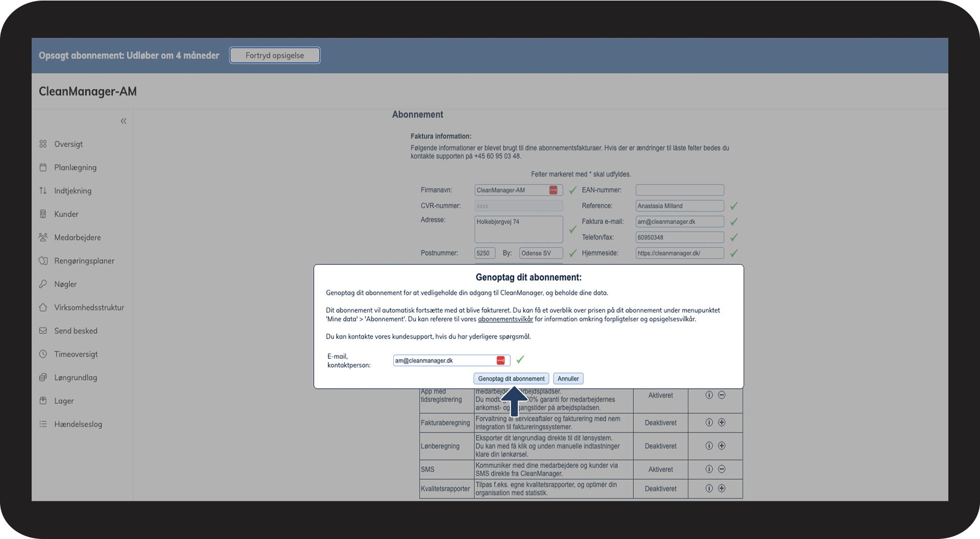Click red icon in Firmanavn field
The height and width of the screenshot is (539, 980).
[x=553, y=190]
